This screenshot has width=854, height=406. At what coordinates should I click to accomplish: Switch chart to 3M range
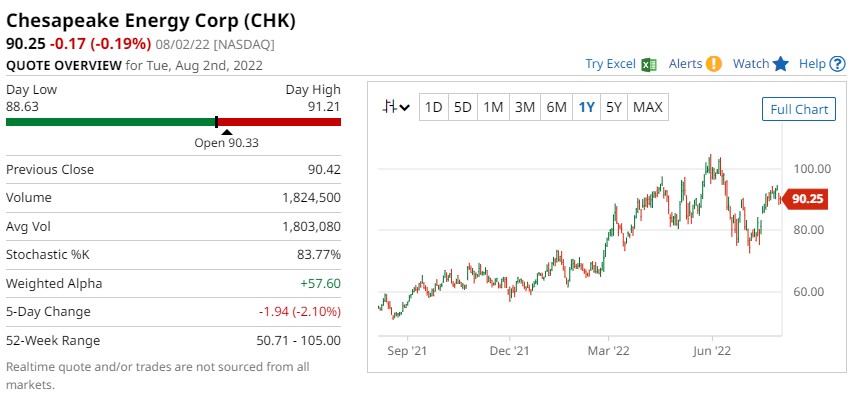524,107
